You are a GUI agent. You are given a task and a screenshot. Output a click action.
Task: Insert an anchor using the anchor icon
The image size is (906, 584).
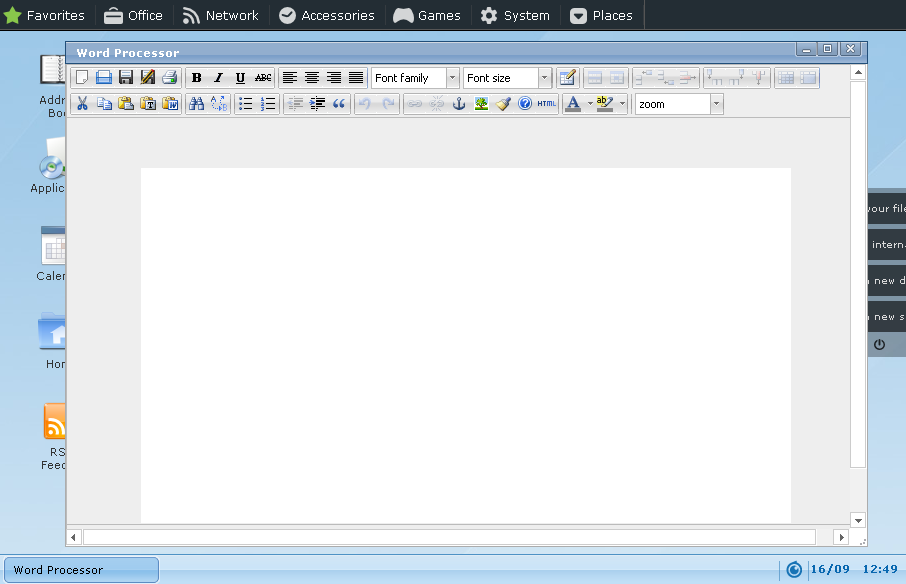(x=459, y=104)
